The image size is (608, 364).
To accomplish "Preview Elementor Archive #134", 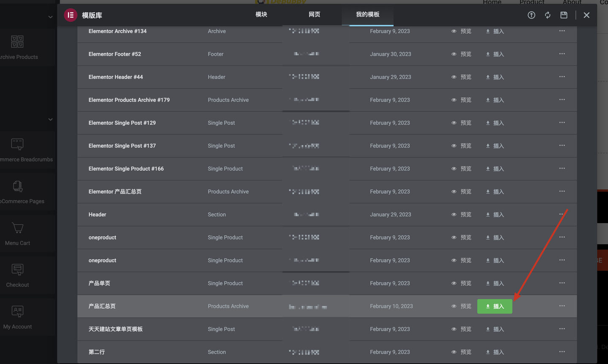I will tap(461, 31).
